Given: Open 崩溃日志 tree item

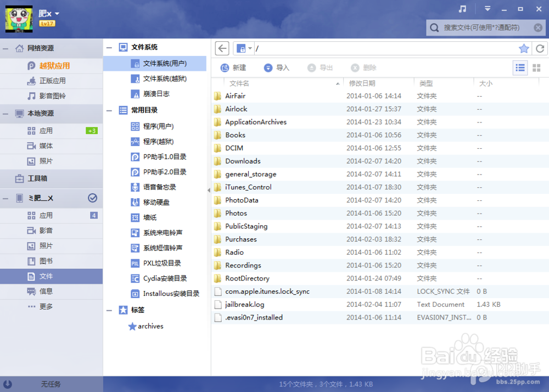Looking at the screenshot, I should coord(155,94).
